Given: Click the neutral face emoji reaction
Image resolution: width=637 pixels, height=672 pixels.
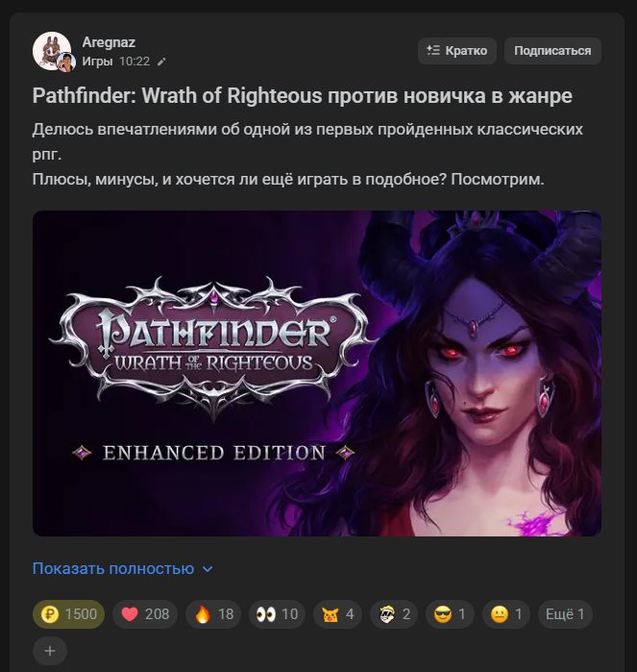Looking at the screenshot, I should (506, 614).
